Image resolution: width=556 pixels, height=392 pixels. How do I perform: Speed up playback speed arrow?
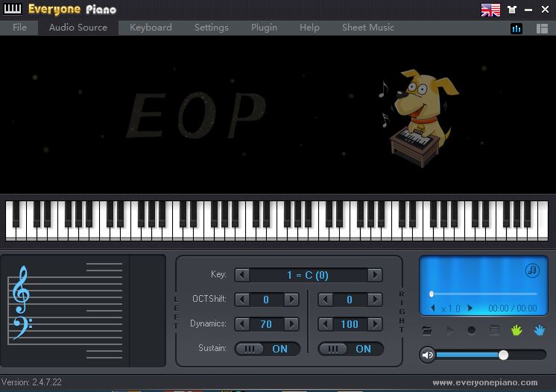[470, 308]
